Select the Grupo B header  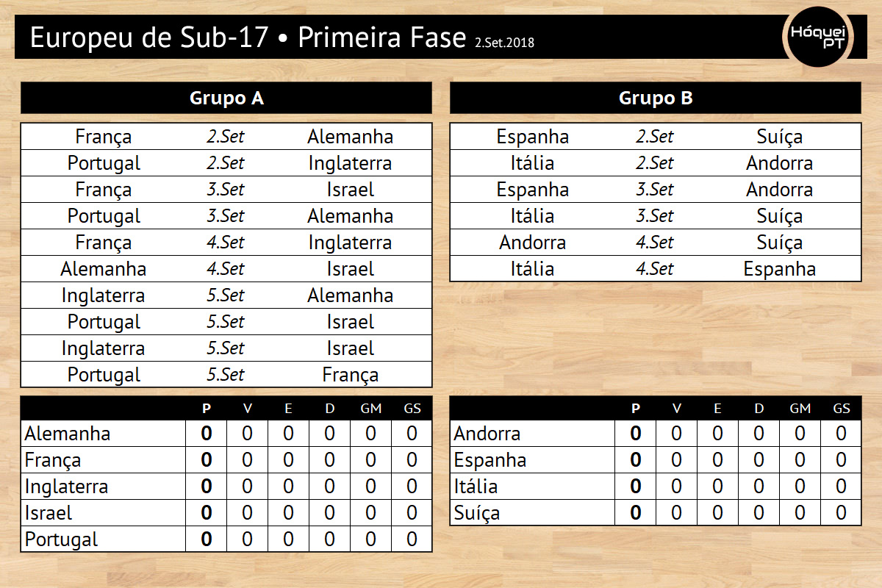656,98
